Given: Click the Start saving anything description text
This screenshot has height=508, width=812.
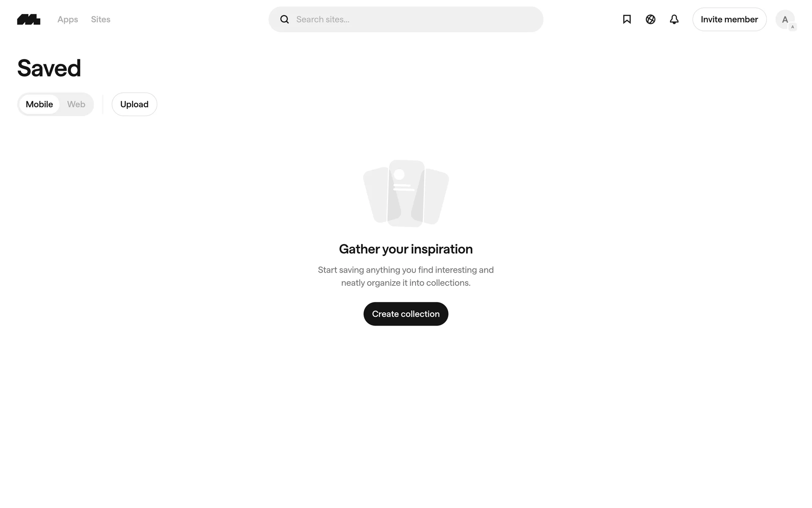Looking at the screenshot, I should point(406,276).
